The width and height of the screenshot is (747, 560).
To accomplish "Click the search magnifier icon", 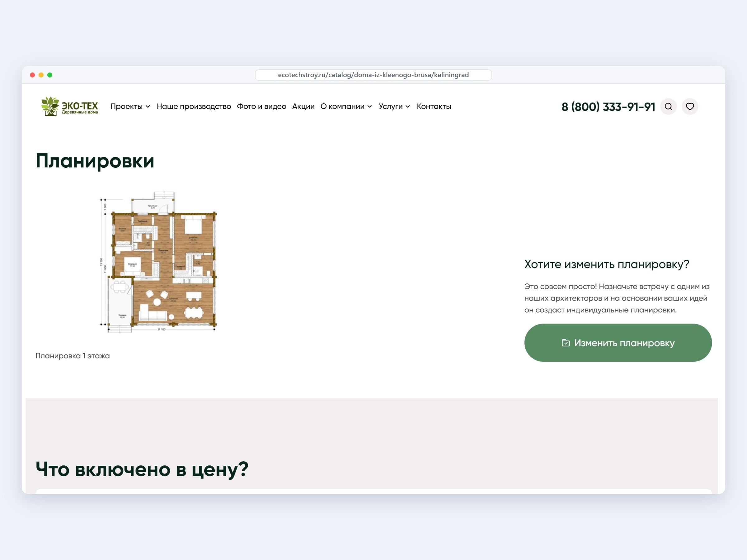I will coord(668,107).
